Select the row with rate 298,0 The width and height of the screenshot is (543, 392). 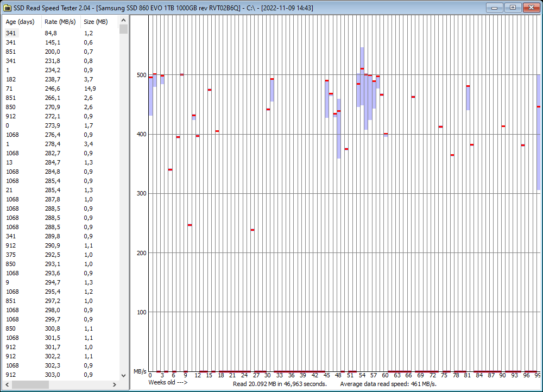coord(61,310)
